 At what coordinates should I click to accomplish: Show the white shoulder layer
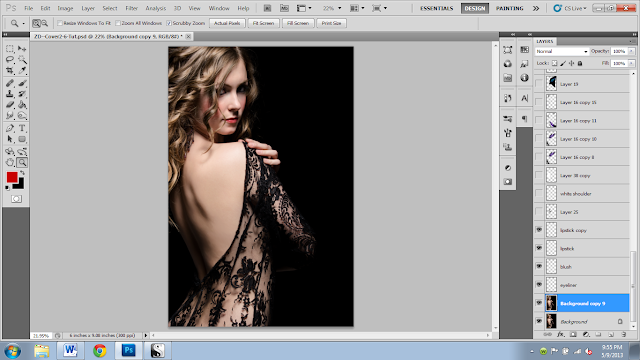tap(539, 193)
